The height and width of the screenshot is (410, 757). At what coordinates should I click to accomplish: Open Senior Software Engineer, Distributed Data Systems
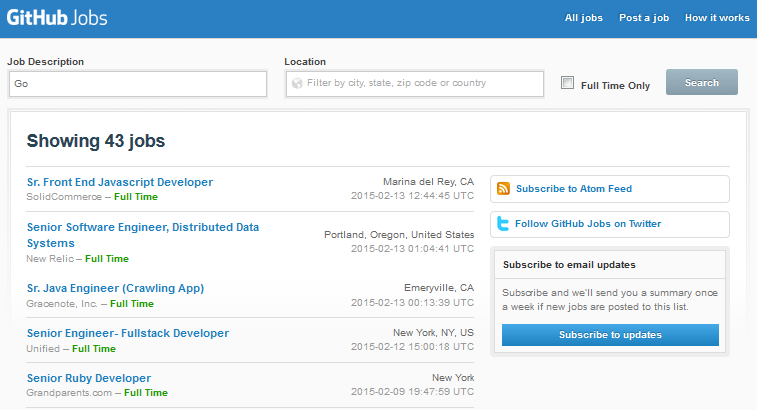tap(143, 235)
